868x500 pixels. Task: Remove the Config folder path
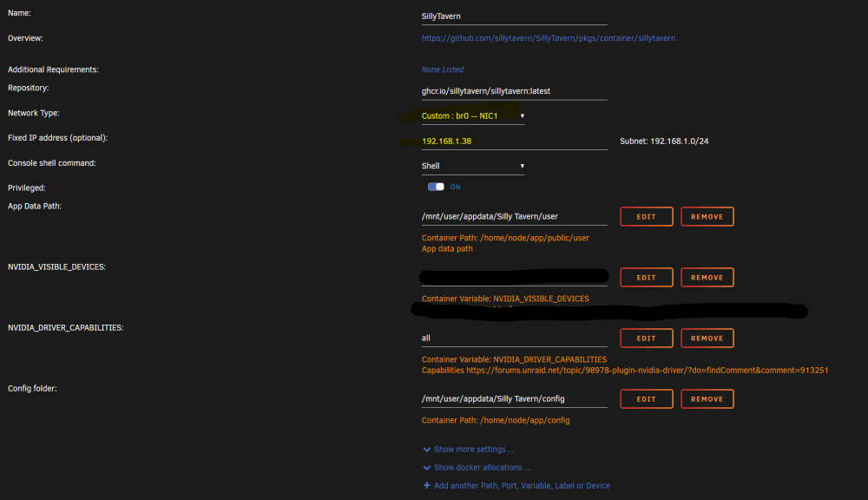(x=707, y=399)
